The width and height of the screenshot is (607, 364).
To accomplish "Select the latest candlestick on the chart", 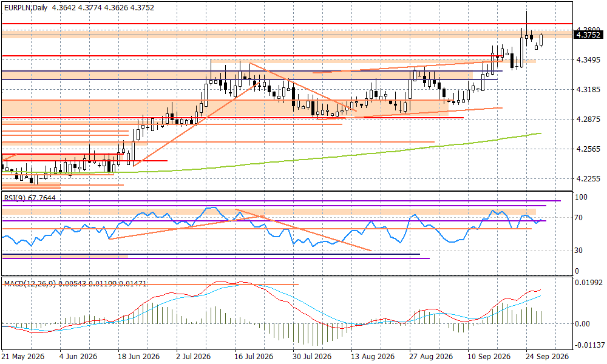I will [x=541, y=39].
